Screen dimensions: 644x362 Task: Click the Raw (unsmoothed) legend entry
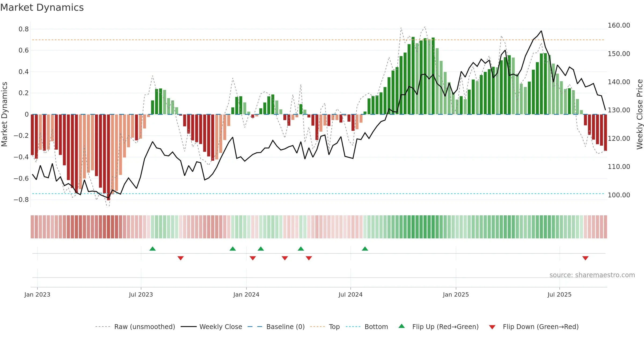pyautogui.click(x=135, y=327)
